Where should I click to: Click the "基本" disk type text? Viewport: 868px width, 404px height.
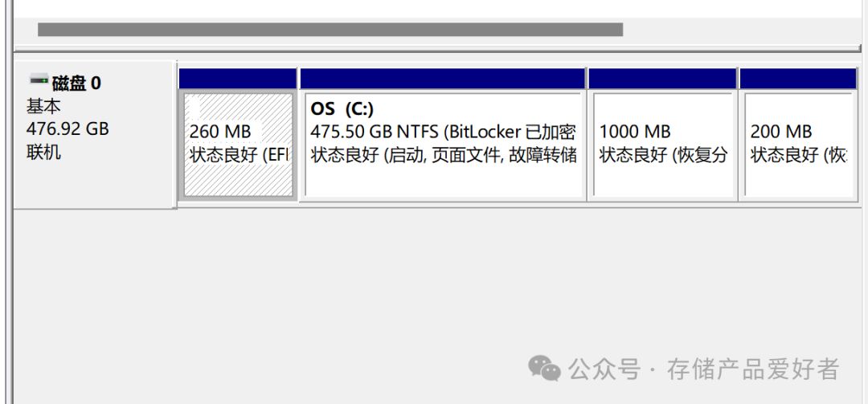tap(43, 106)
